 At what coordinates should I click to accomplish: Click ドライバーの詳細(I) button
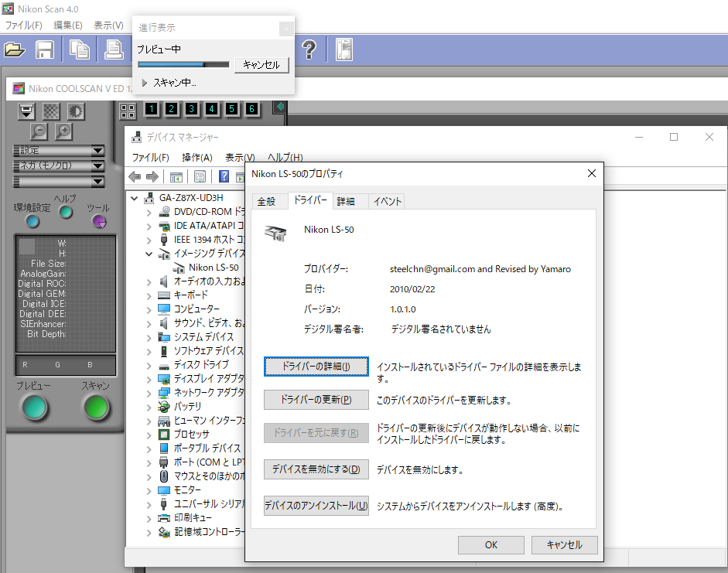click(x=316, y=367)
